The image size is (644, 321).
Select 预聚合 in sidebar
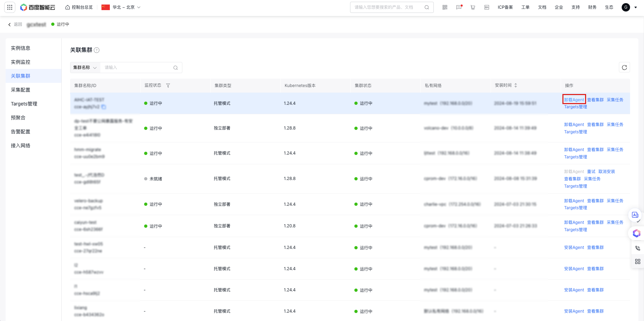(x=33, y=118)
